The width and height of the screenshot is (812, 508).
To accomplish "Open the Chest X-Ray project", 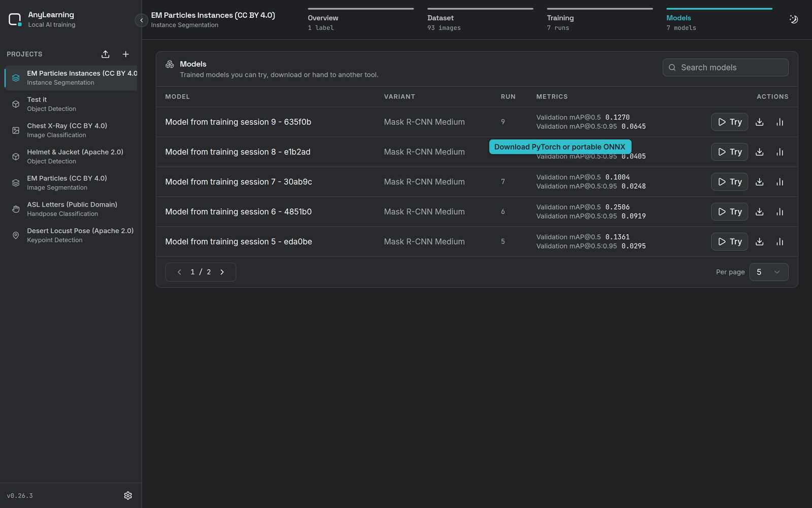I will pos(71,131).
